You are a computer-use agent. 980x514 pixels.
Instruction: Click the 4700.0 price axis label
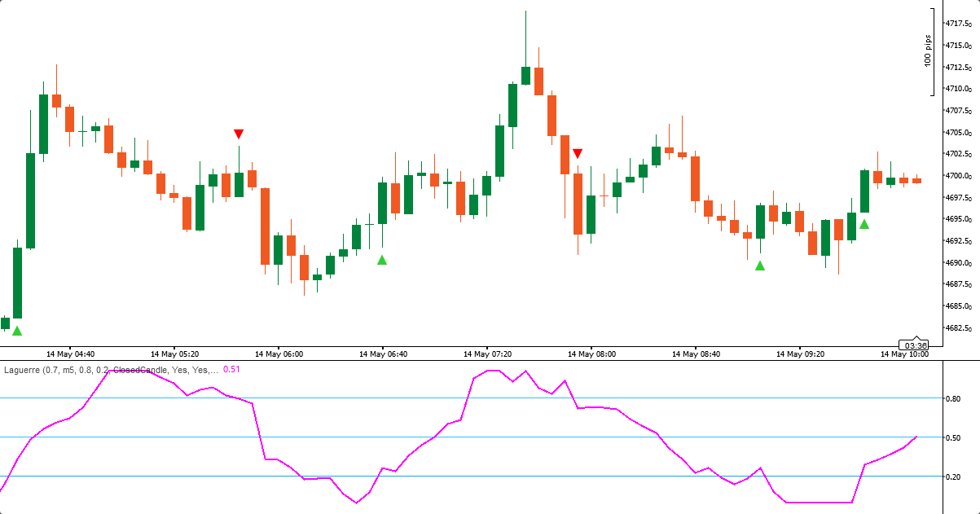(x=958, y=176)
